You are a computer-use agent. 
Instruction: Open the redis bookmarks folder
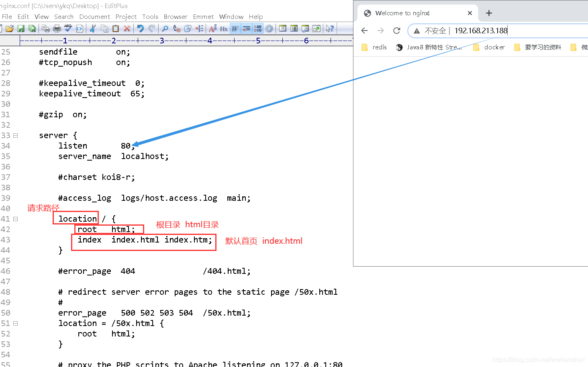point(374,47)
